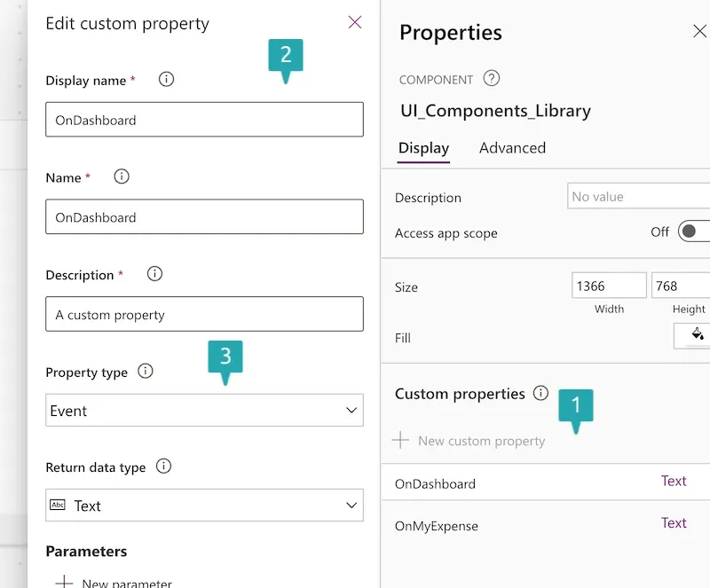
Task: Click the Width field showing 1366
Action: [609, 286]
